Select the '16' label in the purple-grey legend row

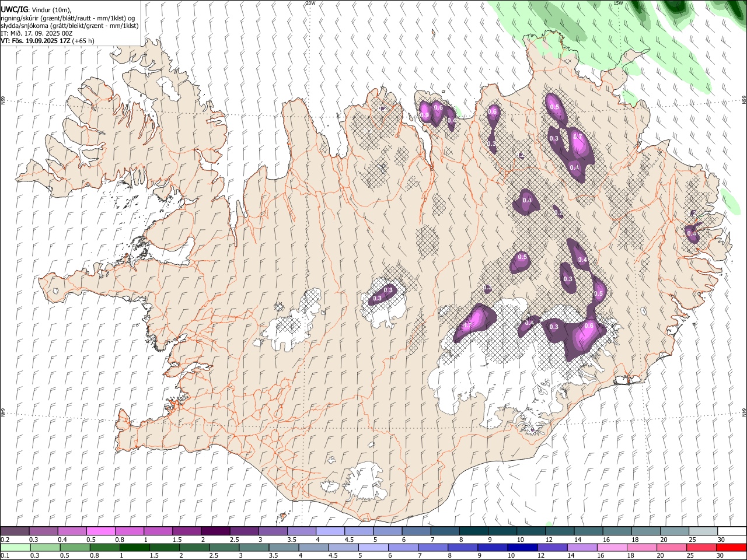(x=607, y=540)
